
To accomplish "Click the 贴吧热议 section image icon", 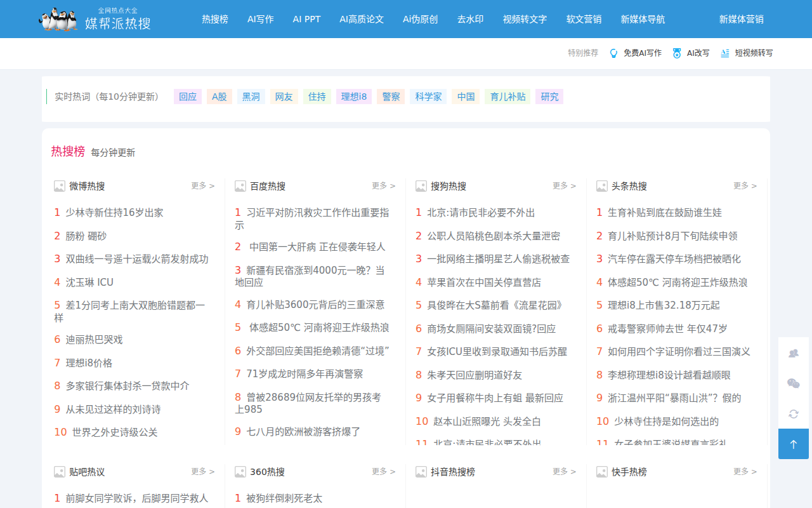I will [60, 472].
